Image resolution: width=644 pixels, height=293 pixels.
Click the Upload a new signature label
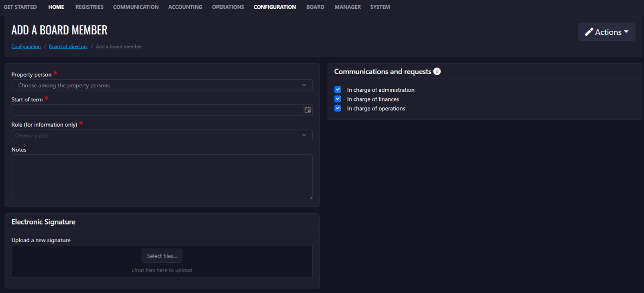pos(41,240)
